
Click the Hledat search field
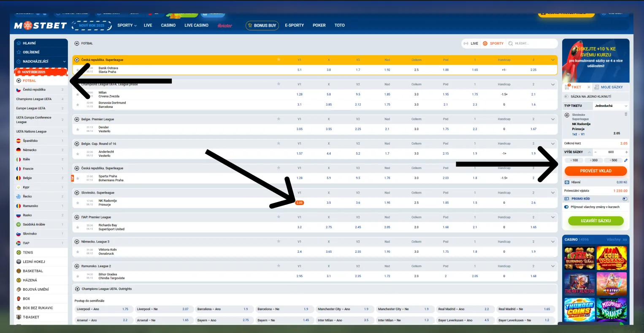tap(531, 44)
